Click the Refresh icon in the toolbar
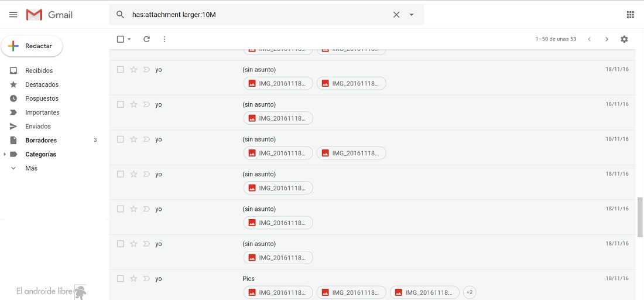The image size is (644, 300). point(146,39)
